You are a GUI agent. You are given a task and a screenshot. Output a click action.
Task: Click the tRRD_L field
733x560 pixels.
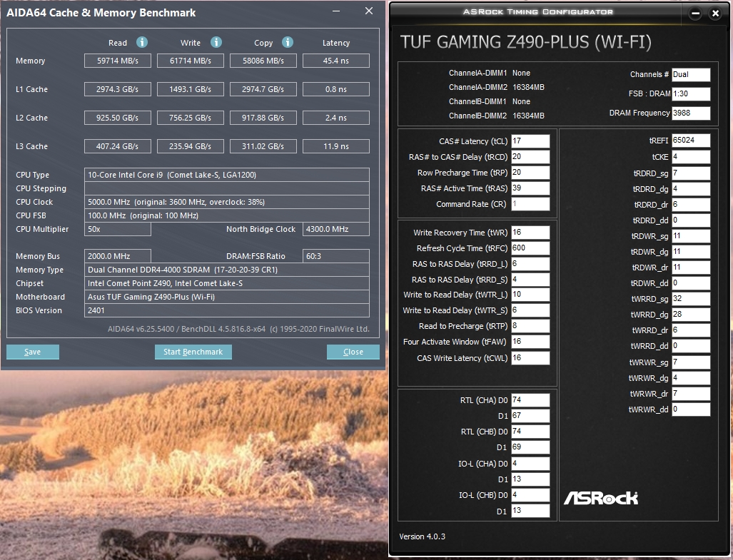(530, 264)
